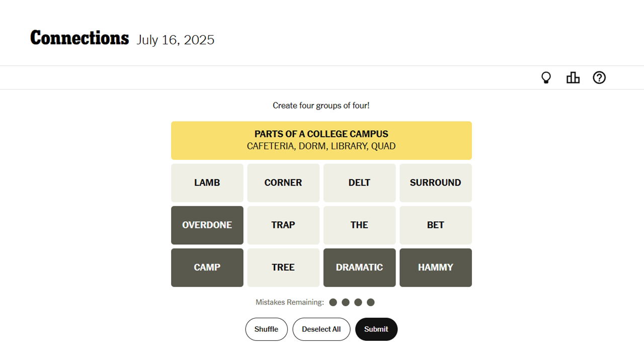Select the BET word tile
The image size is (644, 362).
(436, 225)
